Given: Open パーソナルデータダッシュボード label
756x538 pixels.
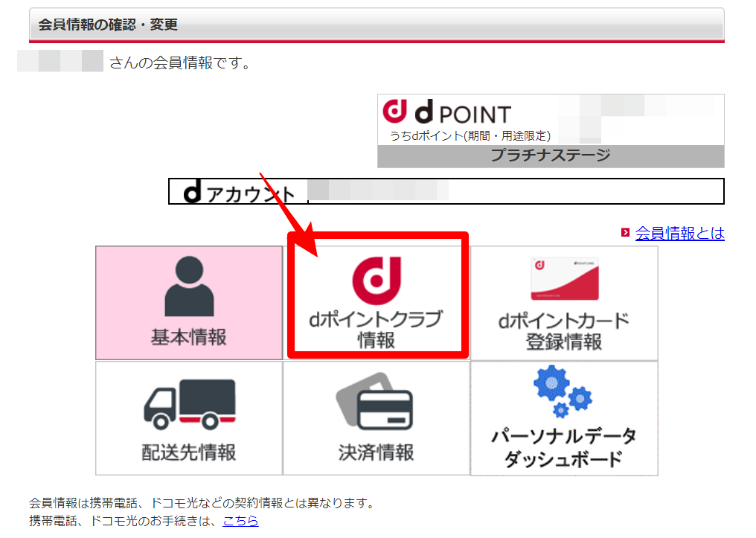Looking at the screenshot, I should pos(563,447).
